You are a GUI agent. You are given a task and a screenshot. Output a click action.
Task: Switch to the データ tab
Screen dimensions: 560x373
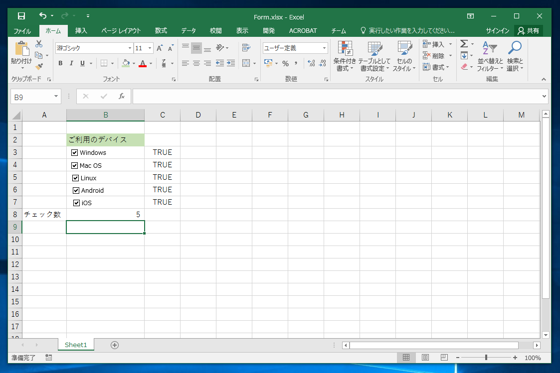(188, 31)
